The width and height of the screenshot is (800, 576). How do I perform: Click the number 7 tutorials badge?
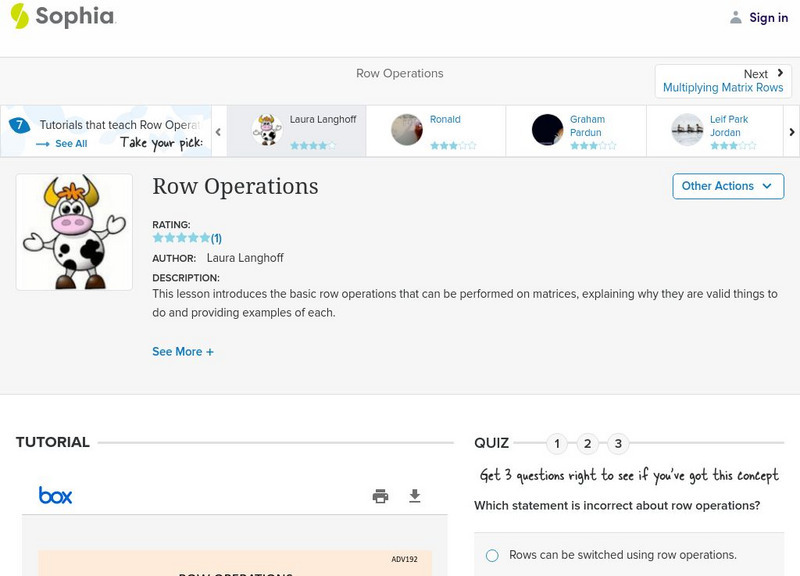pyautogui.click(x=19, y=124)
